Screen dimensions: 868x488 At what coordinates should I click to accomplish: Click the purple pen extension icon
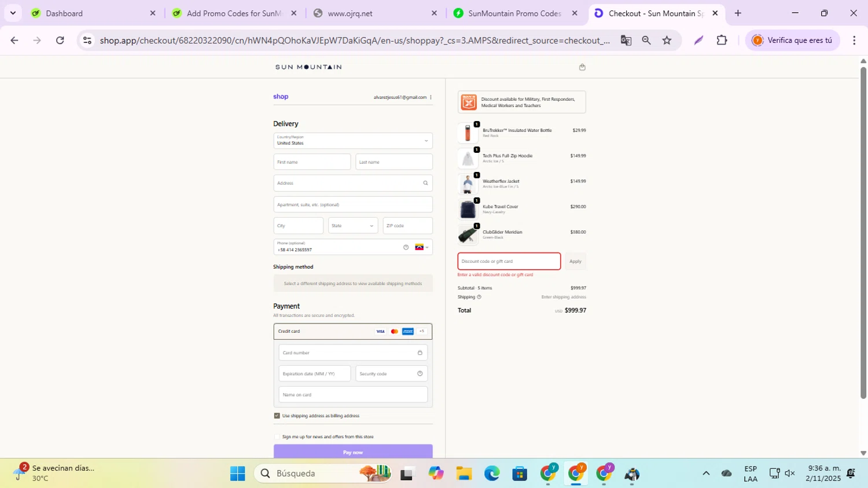point(698,40)
